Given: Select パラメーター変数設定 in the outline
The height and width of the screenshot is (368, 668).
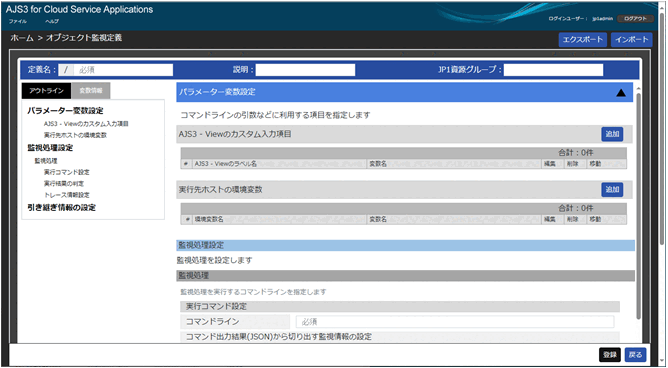Looking at the screenshot, I should click(x=65, y=111).
